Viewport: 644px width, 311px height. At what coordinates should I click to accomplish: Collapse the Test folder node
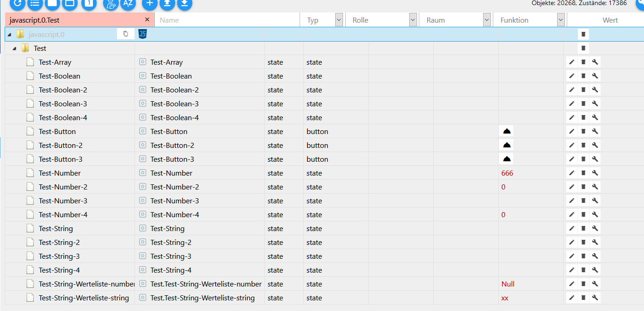[14, 49]
